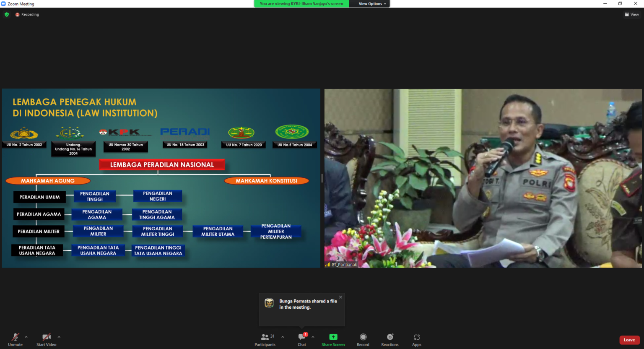
Task: Unmute the microphone
Action: [15, 339]
